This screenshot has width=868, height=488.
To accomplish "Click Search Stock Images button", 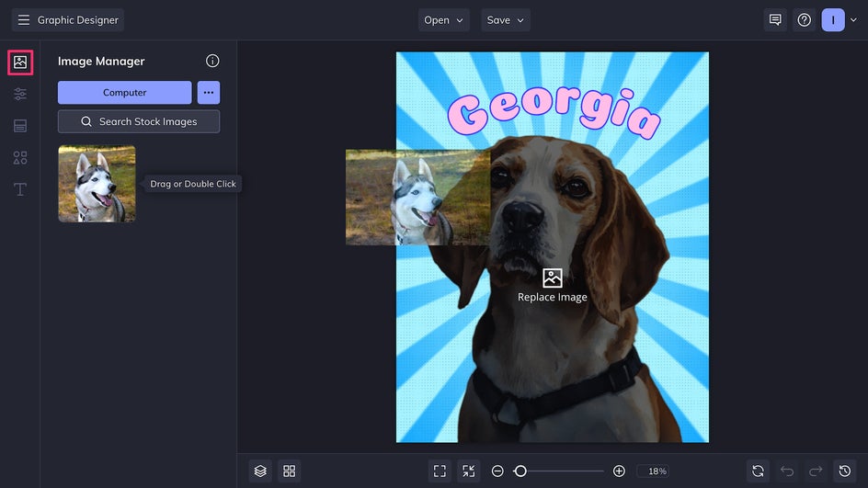I will [x=139, y=121].
